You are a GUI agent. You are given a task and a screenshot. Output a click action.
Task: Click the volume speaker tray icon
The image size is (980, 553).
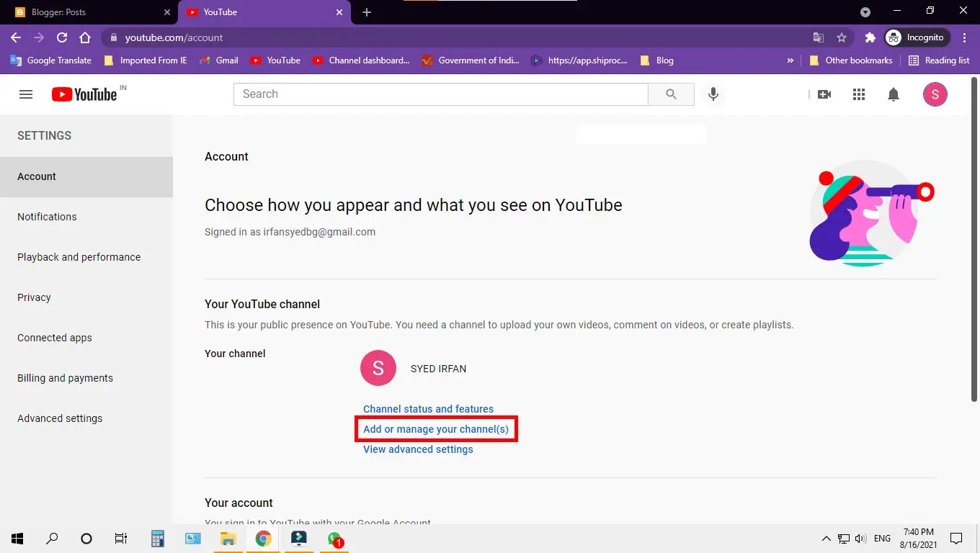pos(860,539)
